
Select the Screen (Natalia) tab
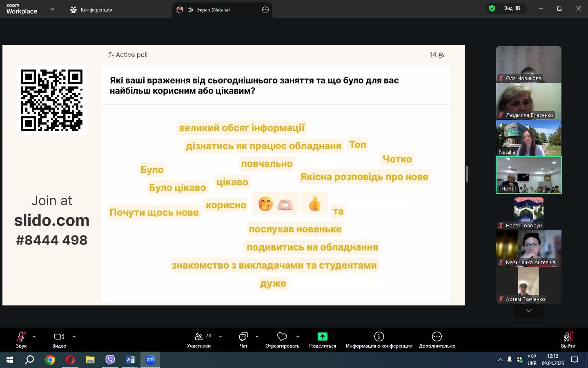pyautogui.click(x=213, y=9)
